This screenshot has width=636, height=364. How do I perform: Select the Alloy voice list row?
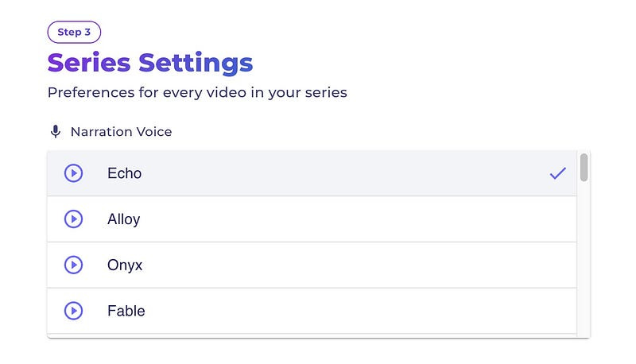click(x=312, y=219)
